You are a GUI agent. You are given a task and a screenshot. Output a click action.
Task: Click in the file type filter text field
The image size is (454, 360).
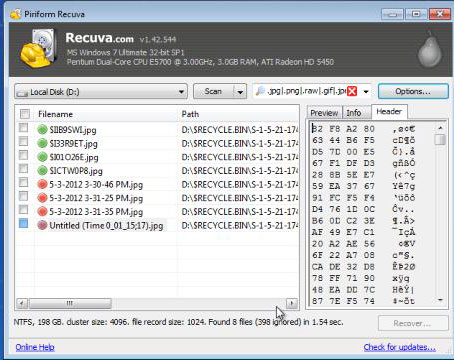307,91
